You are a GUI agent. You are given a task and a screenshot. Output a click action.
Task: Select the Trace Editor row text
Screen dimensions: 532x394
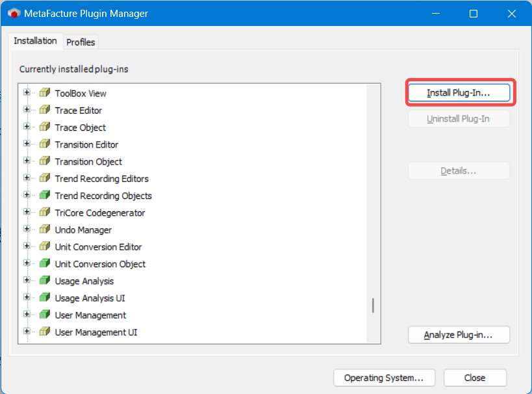pyautogui.click(x=79, y=111)
